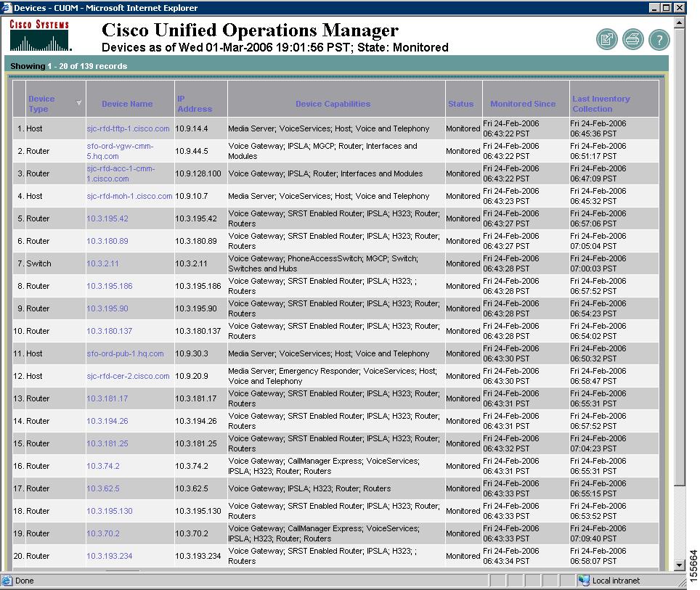
Task: Click last inventory time 07:05:04 PST
Action: point(593,246)
